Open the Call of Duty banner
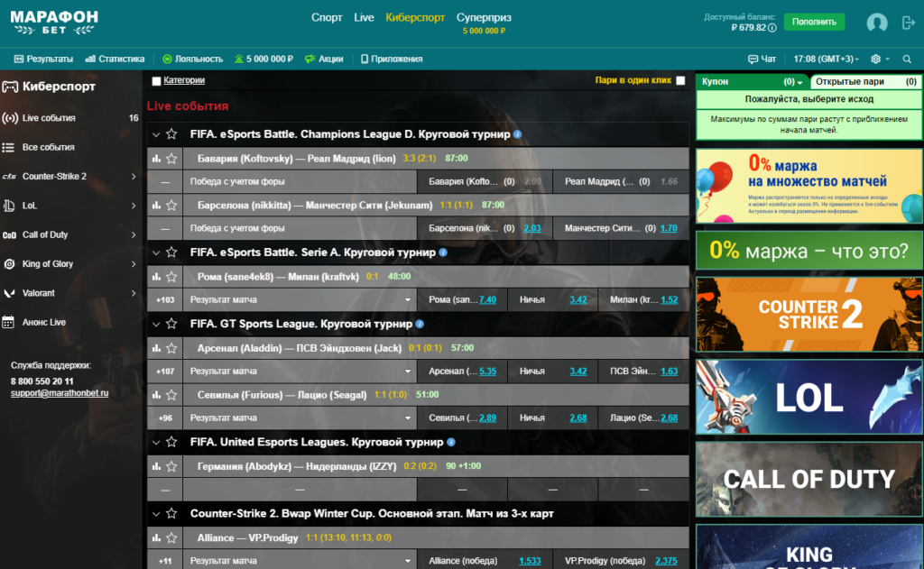Screen dimensions: 924x569 tap(809, 480)
